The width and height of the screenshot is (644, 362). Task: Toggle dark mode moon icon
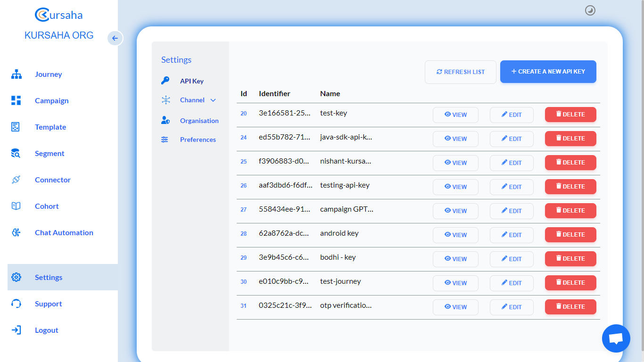point(590,10)
